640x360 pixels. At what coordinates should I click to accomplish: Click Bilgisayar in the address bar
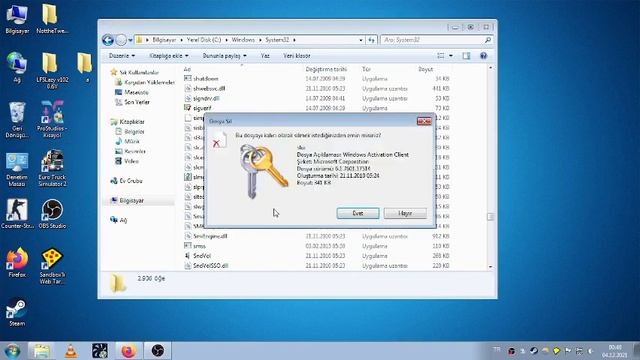[x=164, y=40]
